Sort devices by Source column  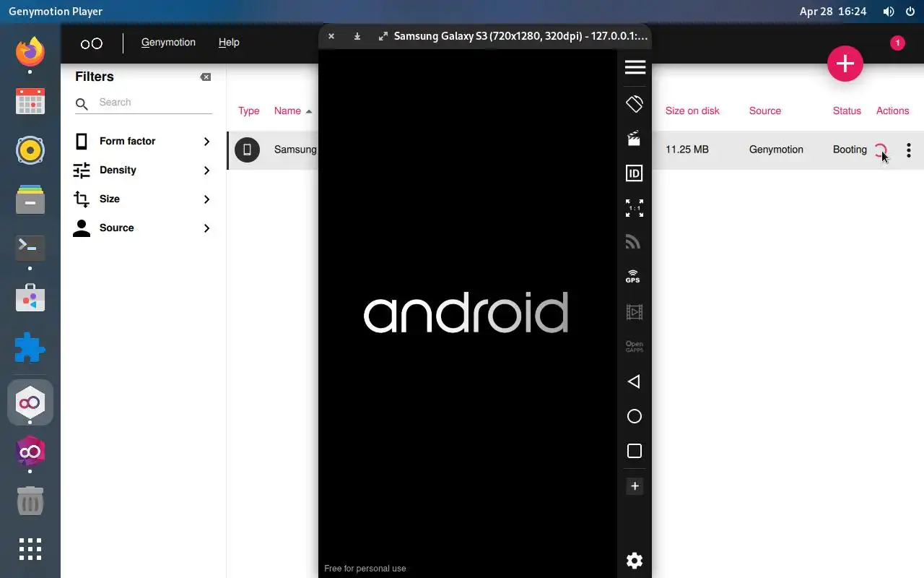point(765,111)
